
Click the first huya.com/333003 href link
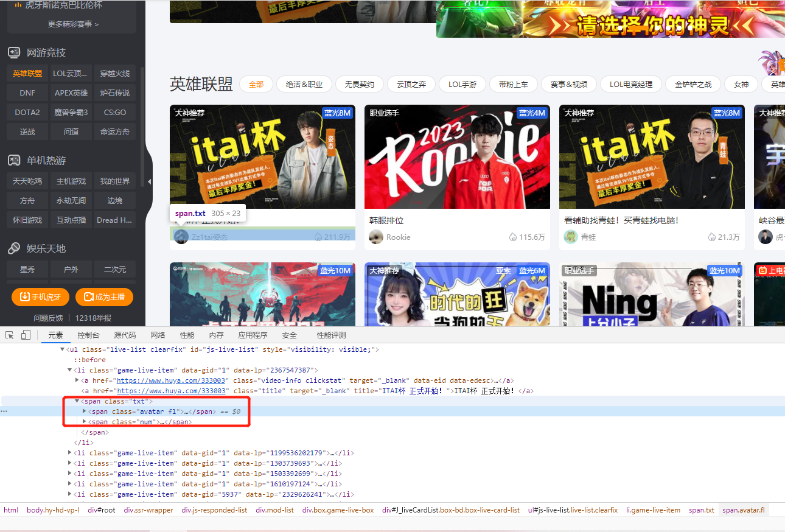(x=172, y=380)
